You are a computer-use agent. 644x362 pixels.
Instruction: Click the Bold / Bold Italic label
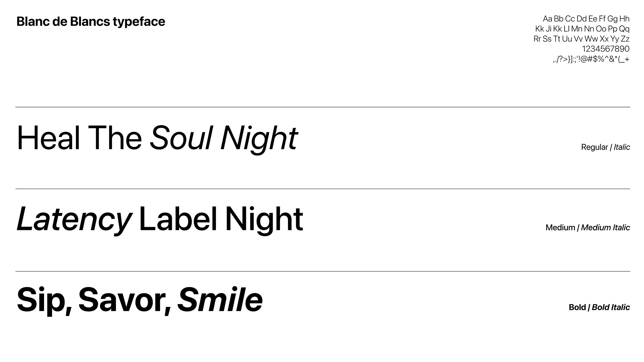[599, 307]
